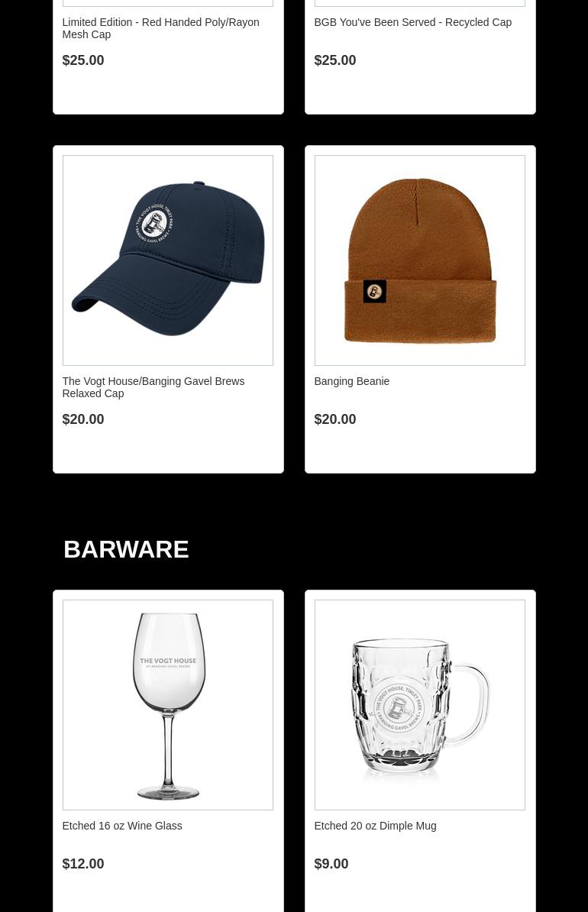588x912 pixels.
Task: Open Limited Edition Red Handed Mesh Cap link
Action: click(160, 28)
